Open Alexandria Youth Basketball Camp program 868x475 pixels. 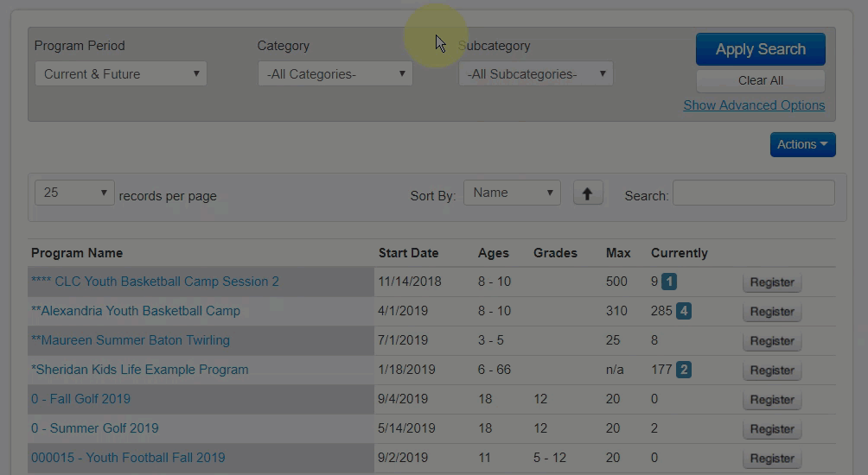(x=136, y=311)
